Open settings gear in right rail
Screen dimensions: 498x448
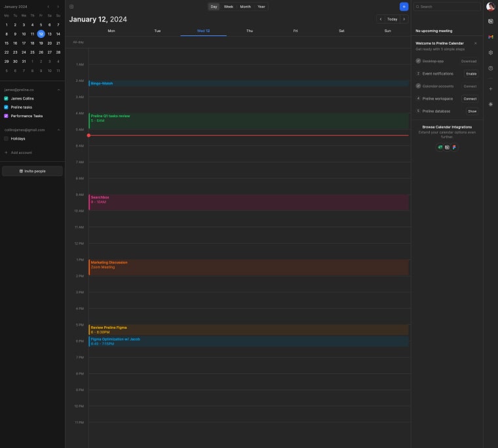[x=490, y=52]
